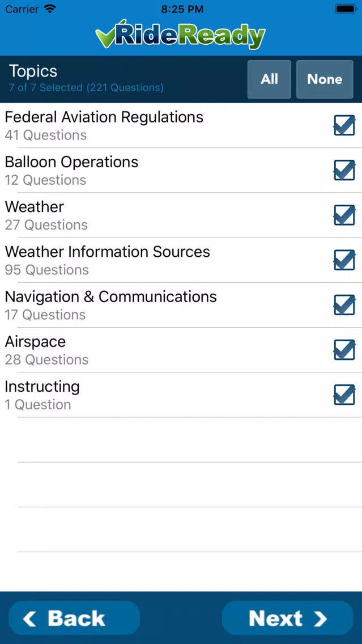
Task: Clear selection with None button
Action: click(x=325, y=79)
